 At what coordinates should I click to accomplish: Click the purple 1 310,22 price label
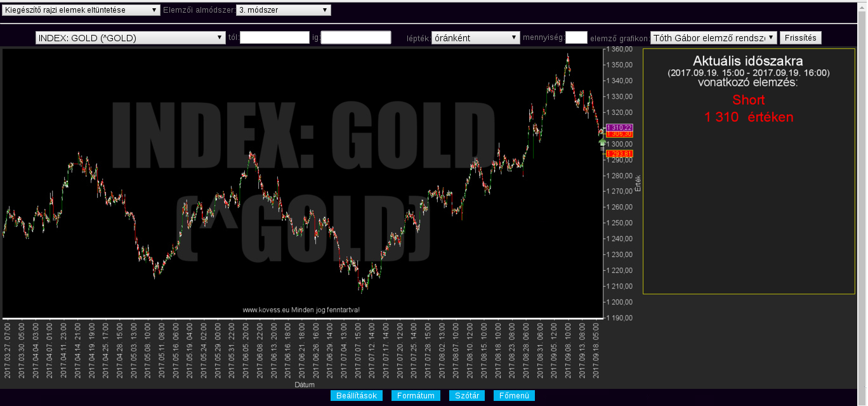619,128
